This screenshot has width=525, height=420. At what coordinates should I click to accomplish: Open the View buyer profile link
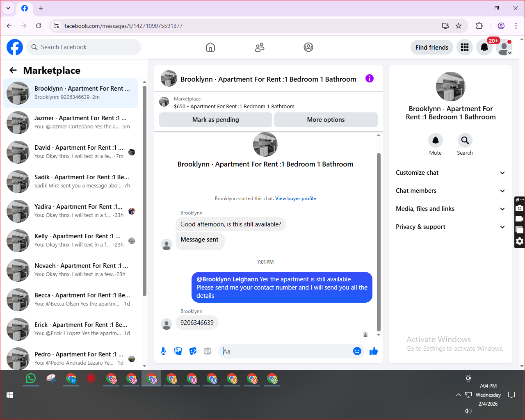[295, 199]
